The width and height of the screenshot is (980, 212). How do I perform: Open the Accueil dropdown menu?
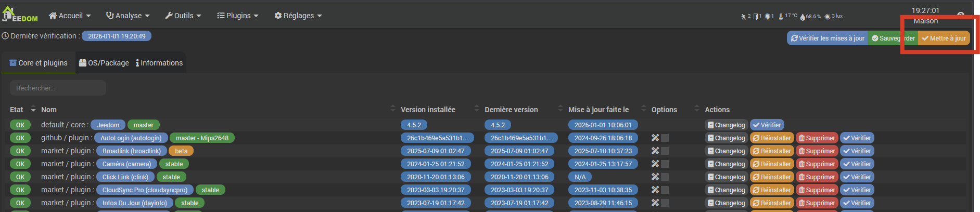click(69, 16)
